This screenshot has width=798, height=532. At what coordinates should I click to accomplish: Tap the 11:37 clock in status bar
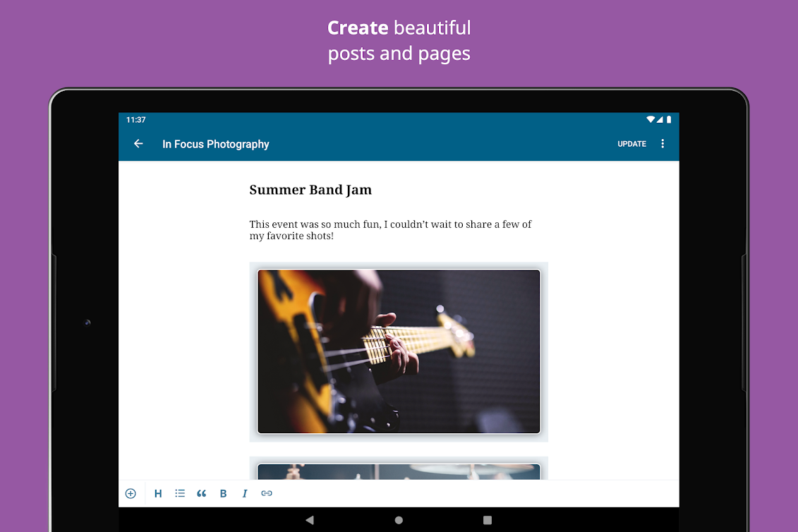(135, 120)
